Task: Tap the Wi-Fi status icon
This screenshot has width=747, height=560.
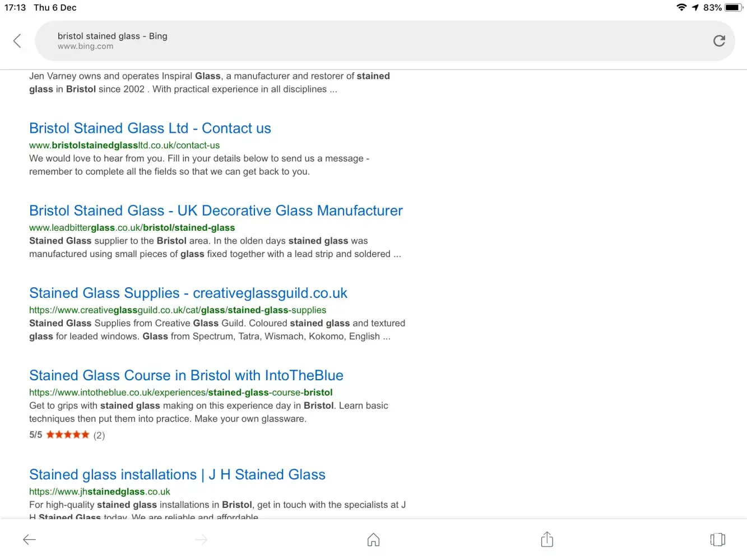Action: tap(681, 7)
